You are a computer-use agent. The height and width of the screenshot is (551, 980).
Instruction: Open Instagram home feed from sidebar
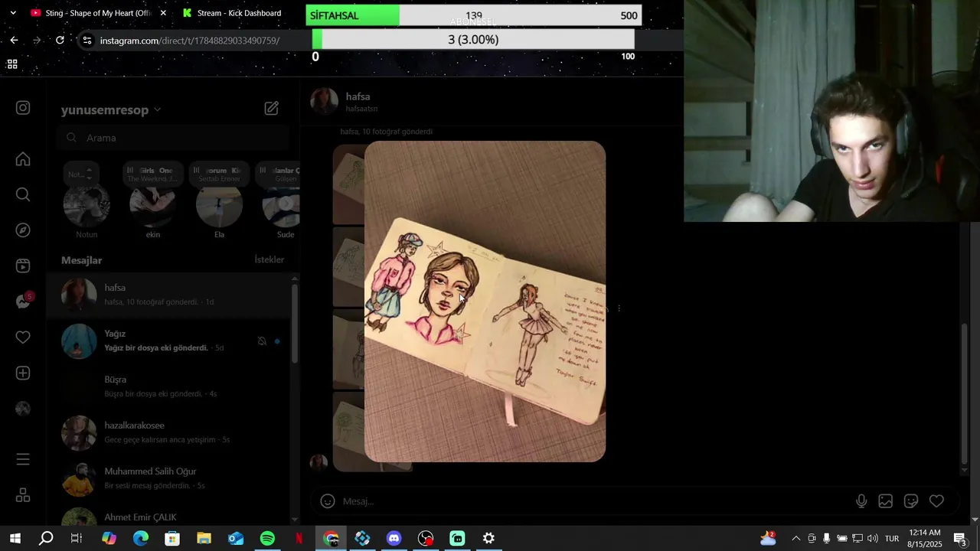(x=23, y=159)
